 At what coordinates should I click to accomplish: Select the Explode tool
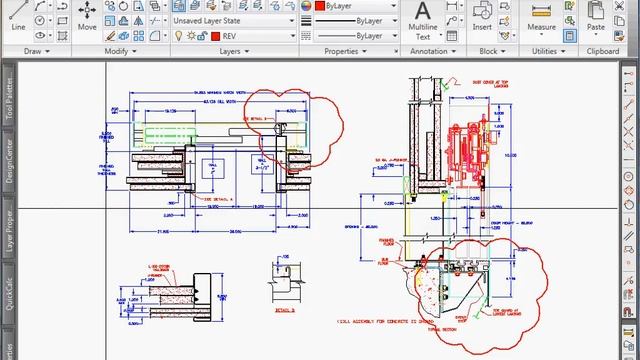124,36
